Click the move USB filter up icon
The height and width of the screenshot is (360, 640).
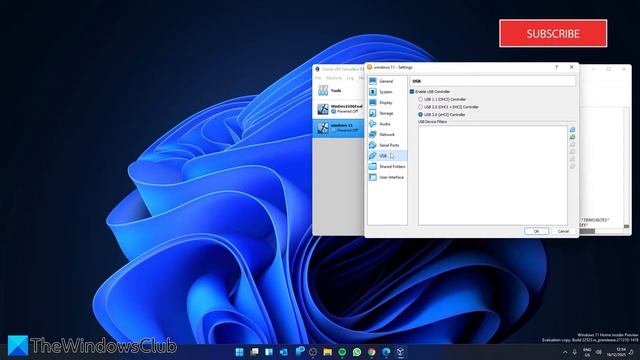[572, 159]
